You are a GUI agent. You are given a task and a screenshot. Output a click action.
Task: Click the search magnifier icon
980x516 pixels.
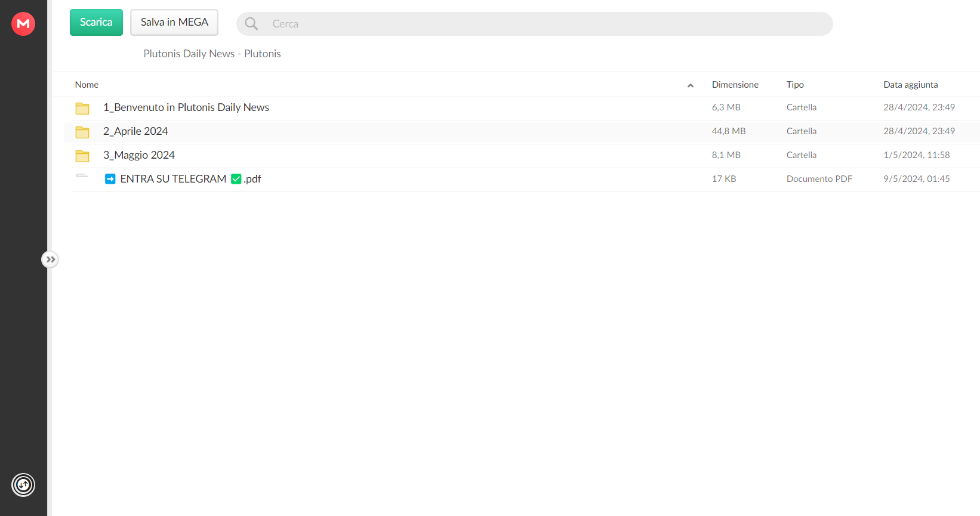click(x=251, y=24)
